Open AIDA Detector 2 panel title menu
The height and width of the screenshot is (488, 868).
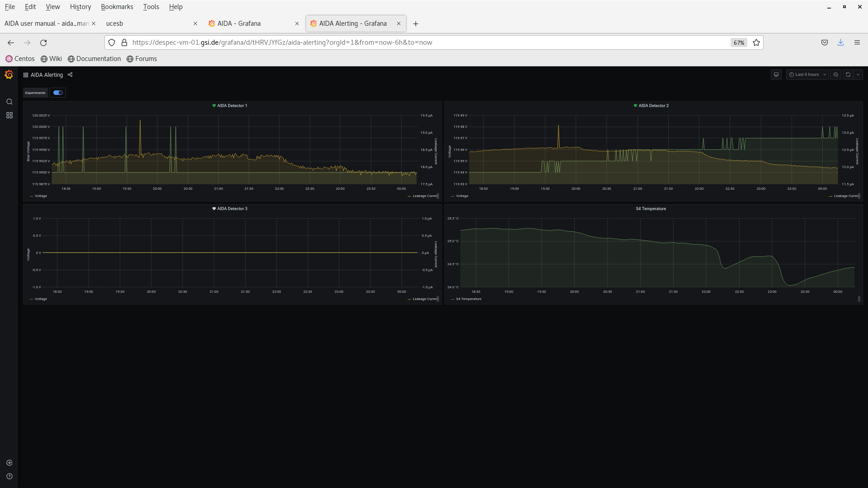point(653,106)
